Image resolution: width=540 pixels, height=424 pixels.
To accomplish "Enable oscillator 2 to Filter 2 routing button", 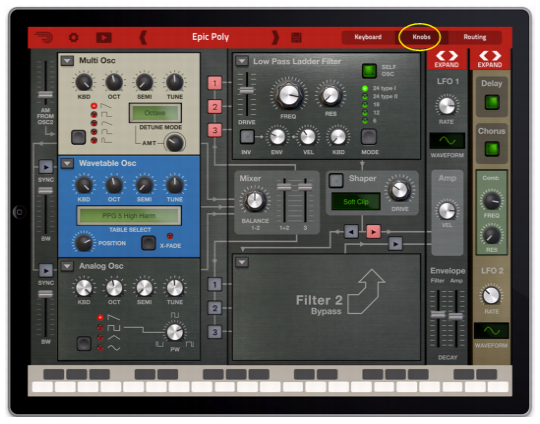I will tap(215, 308).
